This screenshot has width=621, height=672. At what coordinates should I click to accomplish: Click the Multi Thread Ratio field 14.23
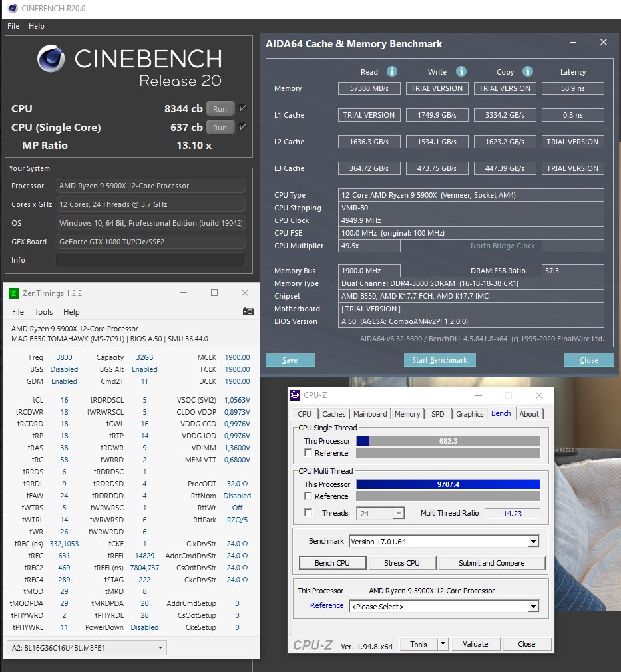click(513, 514)
